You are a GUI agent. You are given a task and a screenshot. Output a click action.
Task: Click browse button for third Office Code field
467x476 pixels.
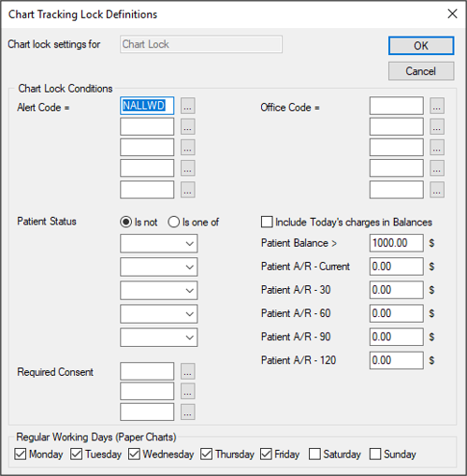click(437, 148)
